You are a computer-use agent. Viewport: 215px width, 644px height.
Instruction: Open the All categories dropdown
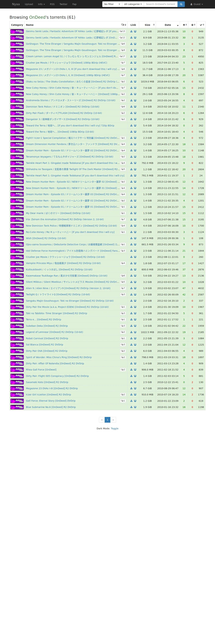point(133,4)
